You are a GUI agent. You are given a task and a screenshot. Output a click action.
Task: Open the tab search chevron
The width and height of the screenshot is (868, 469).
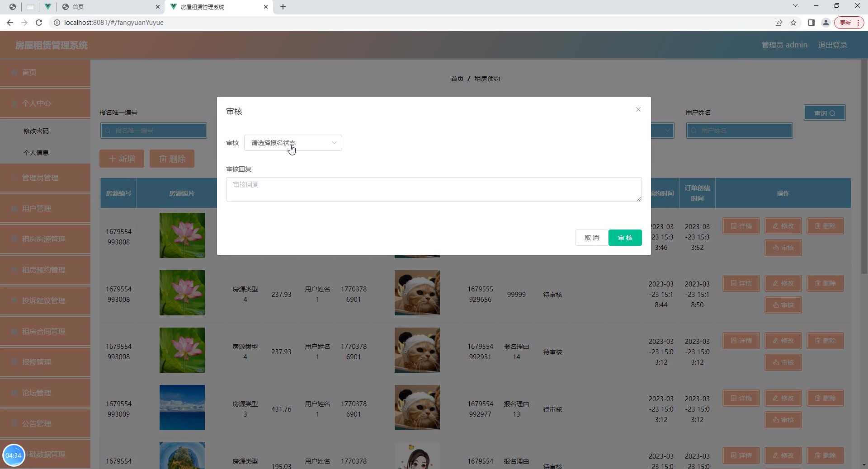tap(795, 6)
